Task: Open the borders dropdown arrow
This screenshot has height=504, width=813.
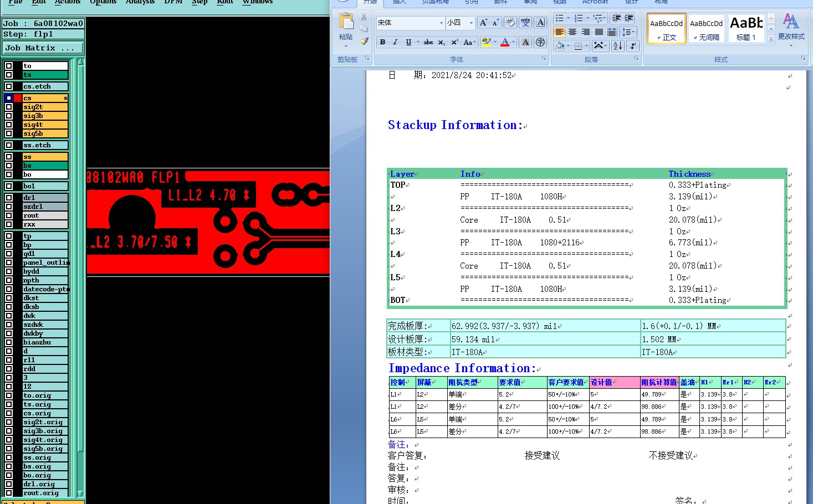Action: coord(586,46)
